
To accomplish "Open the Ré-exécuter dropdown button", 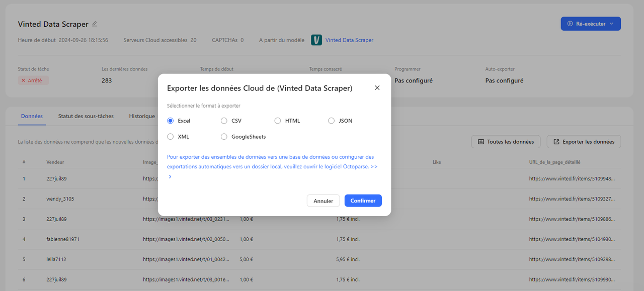I will [x=591, y=24].
